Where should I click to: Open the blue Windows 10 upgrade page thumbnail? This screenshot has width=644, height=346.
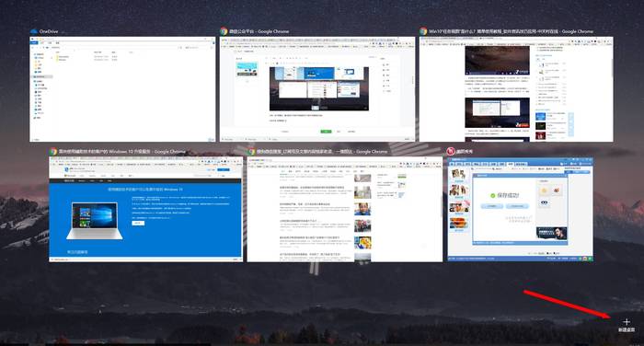[x=145, y=209]
